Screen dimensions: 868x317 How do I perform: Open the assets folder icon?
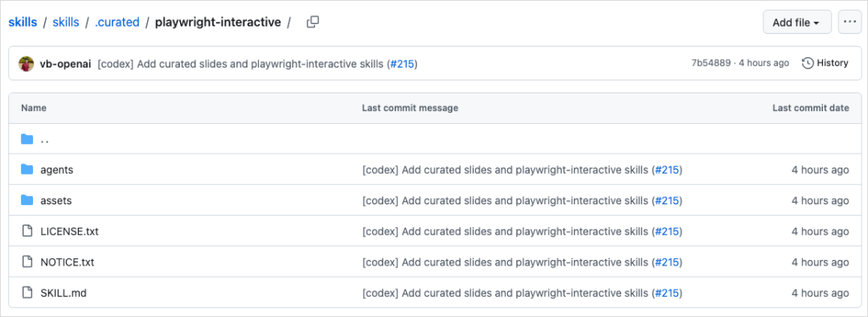(x=27, y=200)
